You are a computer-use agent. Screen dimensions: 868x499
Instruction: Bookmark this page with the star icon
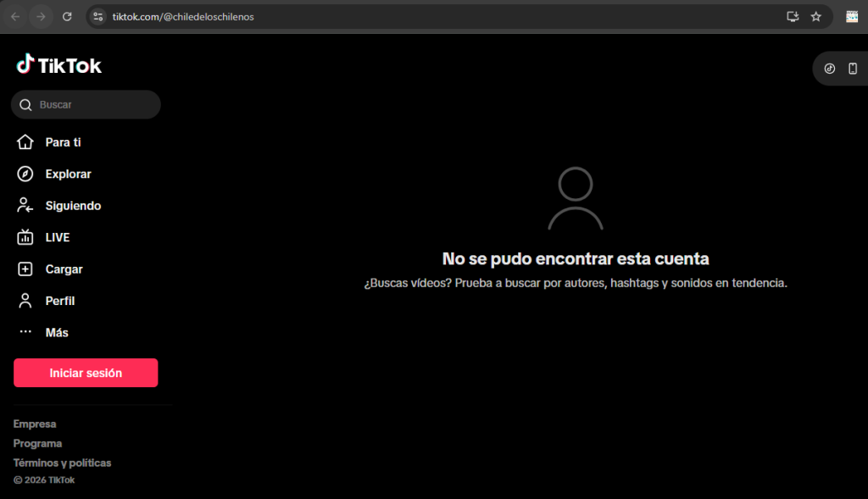click(x=816, y=16)
